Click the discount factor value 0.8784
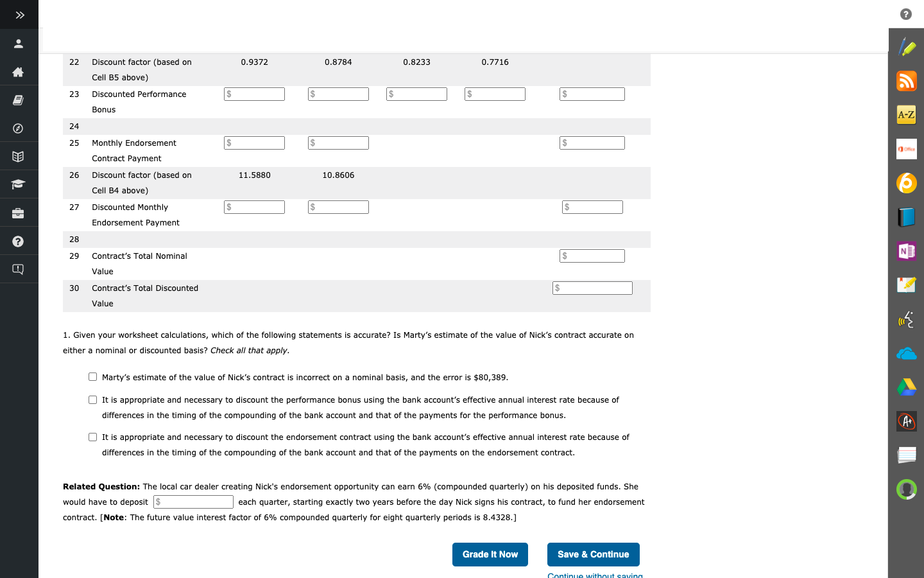924x578 pixels. [x=338, y=62]
